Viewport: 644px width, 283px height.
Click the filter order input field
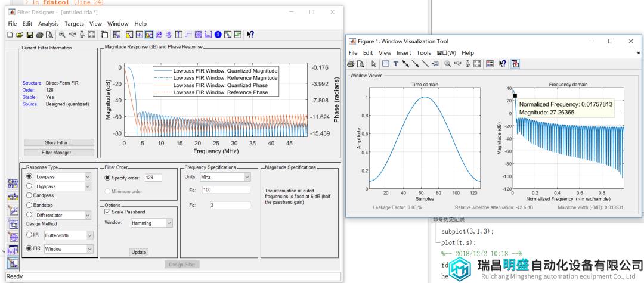pos(153,178)
